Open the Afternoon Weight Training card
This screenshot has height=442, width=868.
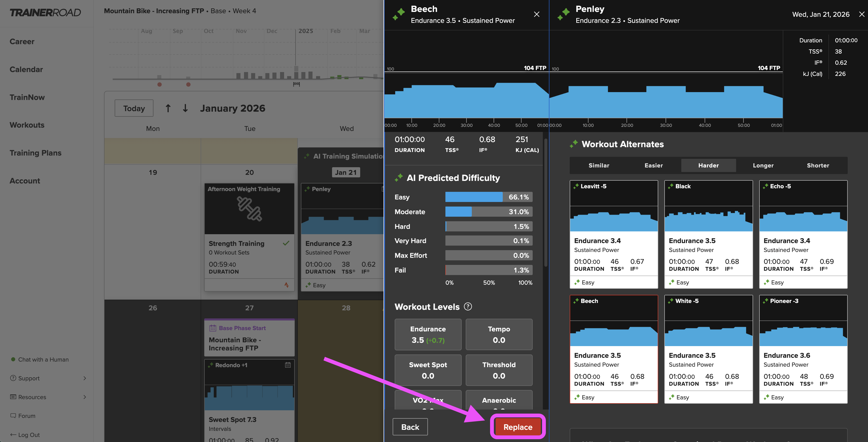pos(249,237)
